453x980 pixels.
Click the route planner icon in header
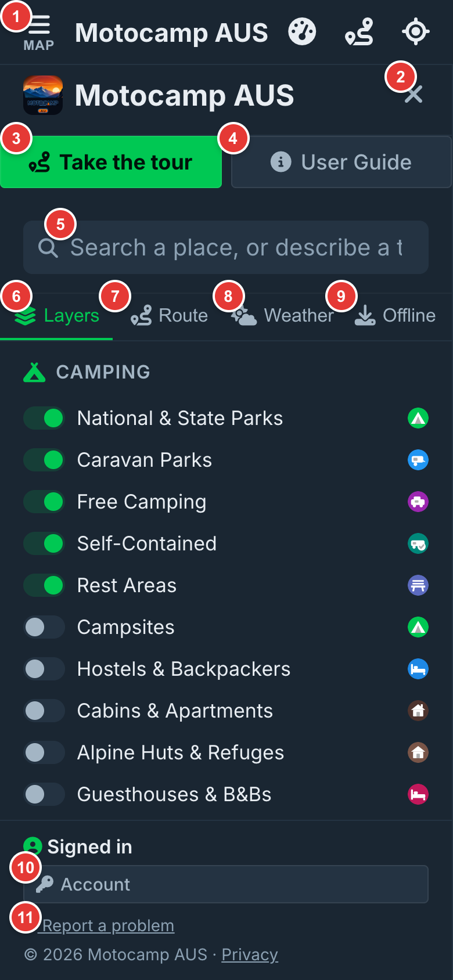(359, 32)
